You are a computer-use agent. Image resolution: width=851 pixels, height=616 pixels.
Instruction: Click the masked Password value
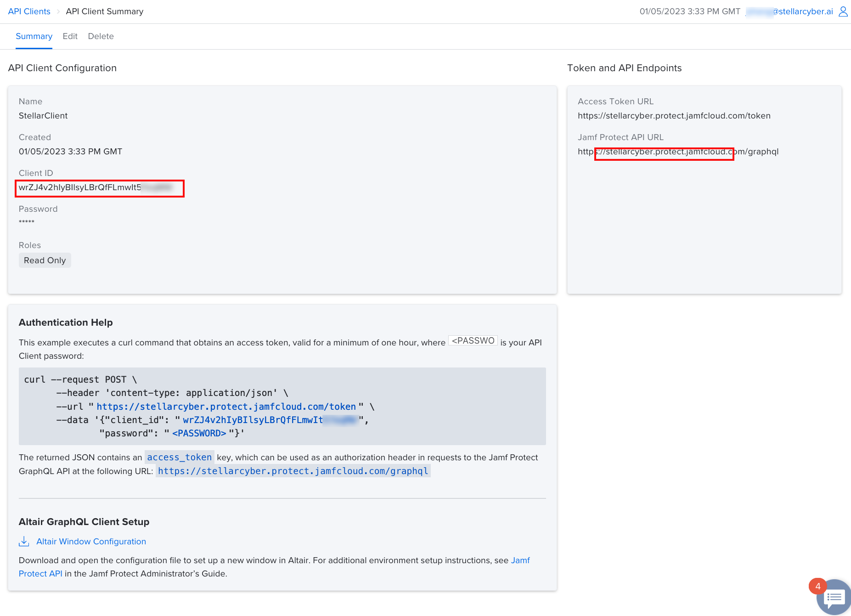pyautogui.click(x=27, y=222)
